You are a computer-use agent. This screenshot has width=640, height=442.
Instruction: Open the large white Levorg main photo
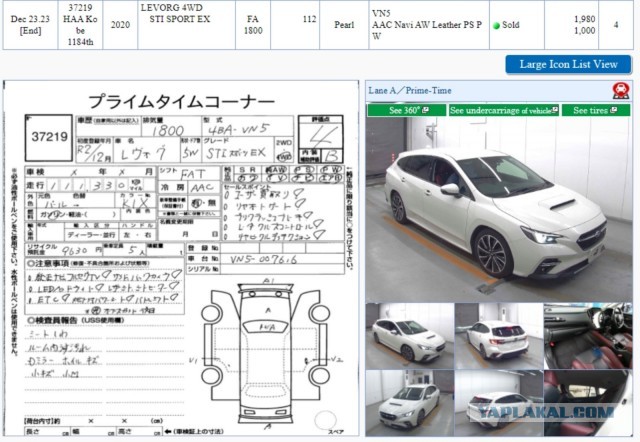click(499, 209)
